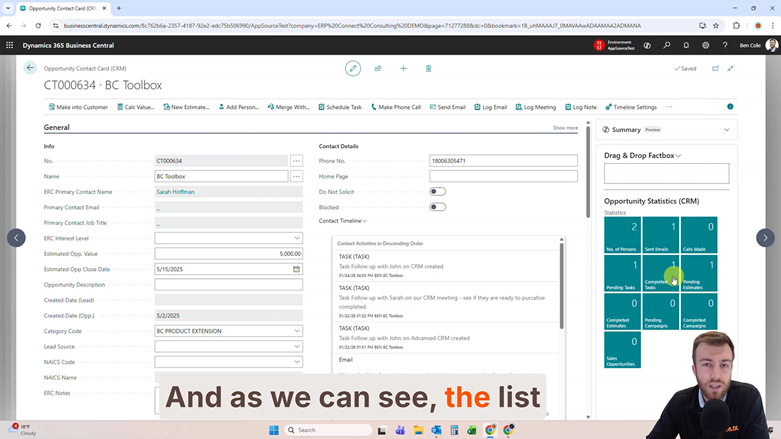Click the No. of Persons tile
This screenshot has width=781, height=439.
pos(622,235)
